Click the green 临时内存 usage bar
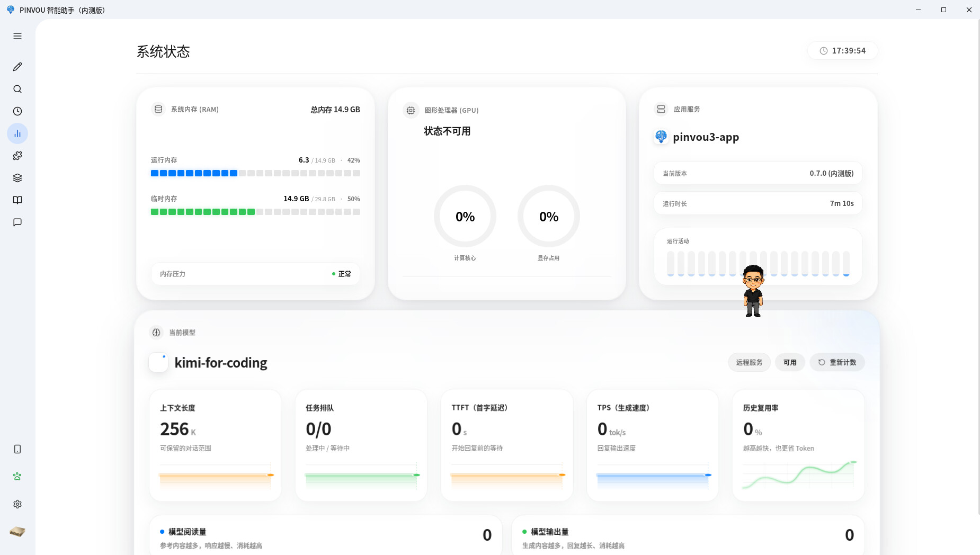 [255, 212]
